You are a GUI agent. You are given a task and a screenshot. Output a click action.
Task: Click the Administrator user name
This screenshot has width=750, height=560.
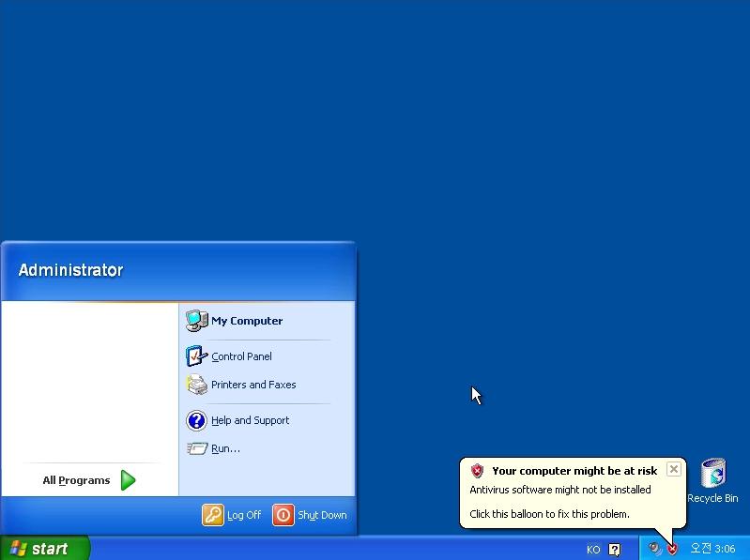pyautogui.click(x=70, y=270)
